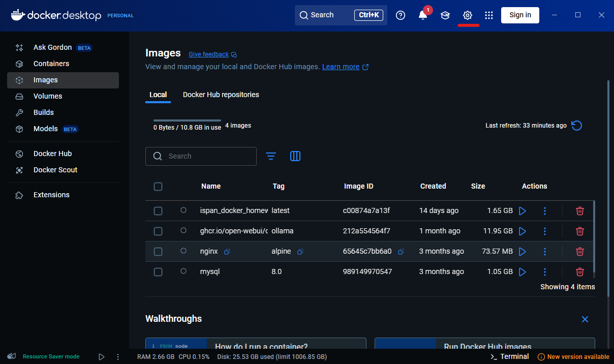The width and height of the screenshot is (614, 364).
Task: Delete the mysql image
Action: (580, 271)
